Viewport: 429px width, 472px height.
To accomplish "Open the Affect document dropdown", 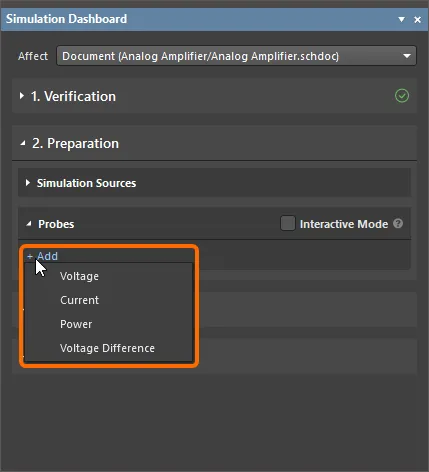I will tap(236, 56).
